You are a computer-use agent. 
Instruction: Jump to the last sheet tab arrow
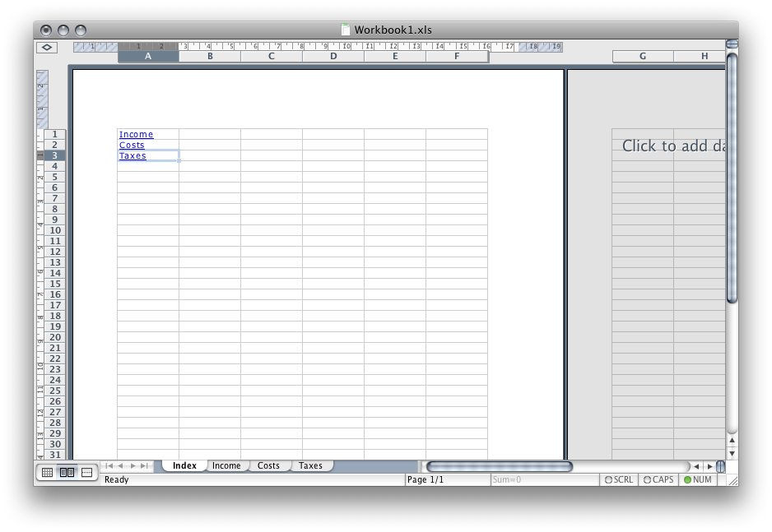pos(144,465)
